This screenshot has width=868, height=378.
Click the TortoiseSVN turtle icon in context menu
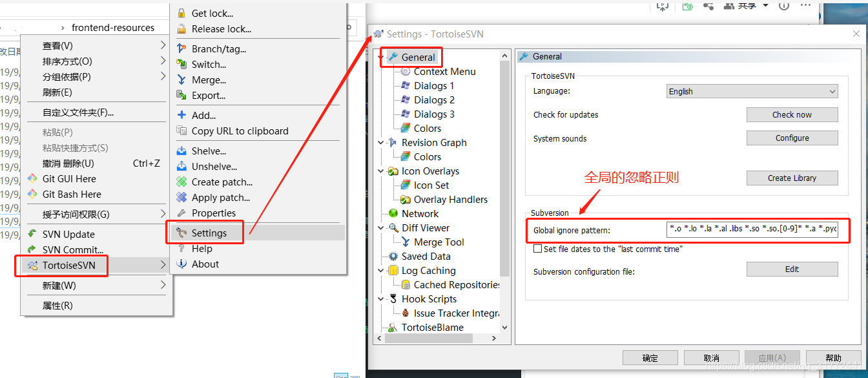(32, 266)
